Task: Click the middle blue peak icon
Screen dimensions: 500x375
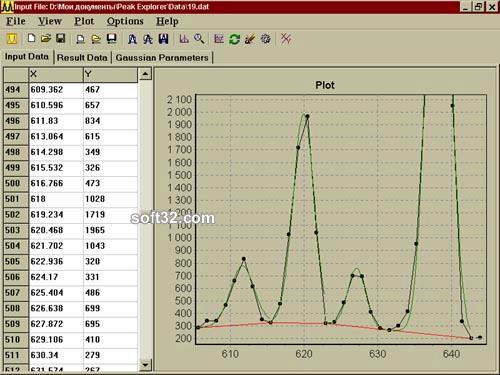Action: click(x=148, y=39)
